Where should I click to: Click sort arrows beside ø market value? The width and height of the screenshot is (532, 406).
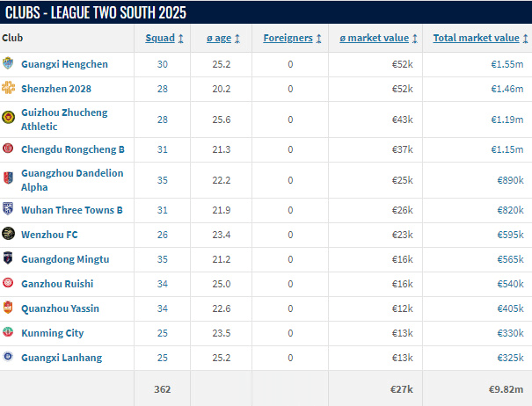pos(414,39)
